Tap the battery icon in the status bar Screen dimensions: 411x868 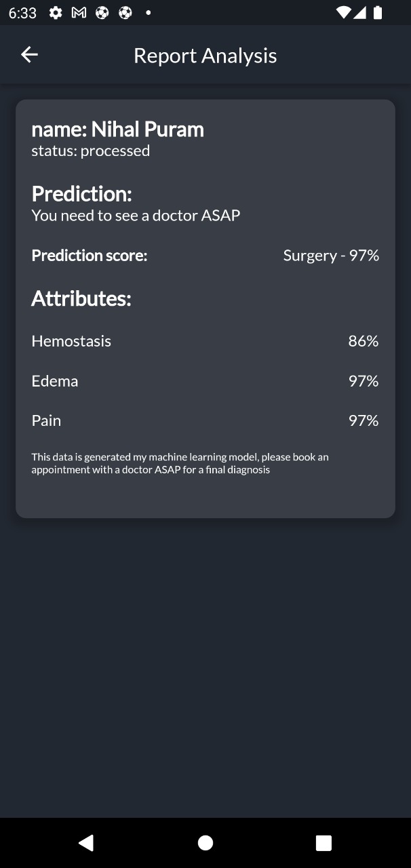[379, 12]
